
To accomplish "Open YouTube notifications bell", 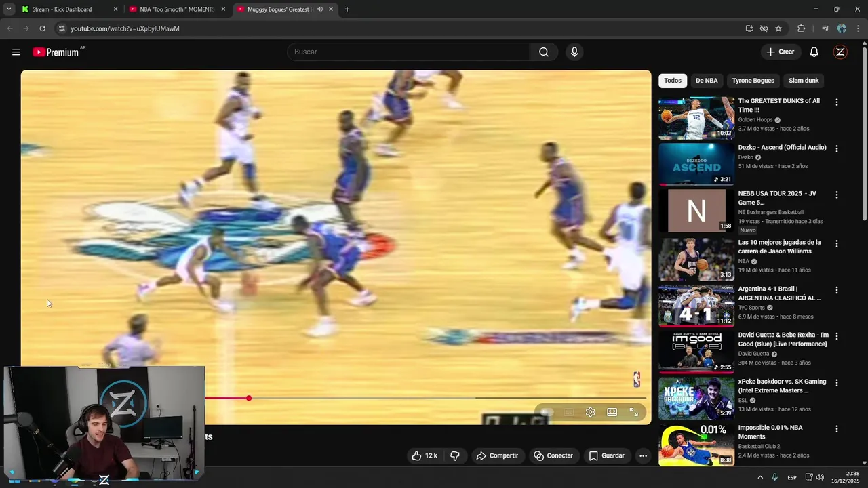I will 814,52.
